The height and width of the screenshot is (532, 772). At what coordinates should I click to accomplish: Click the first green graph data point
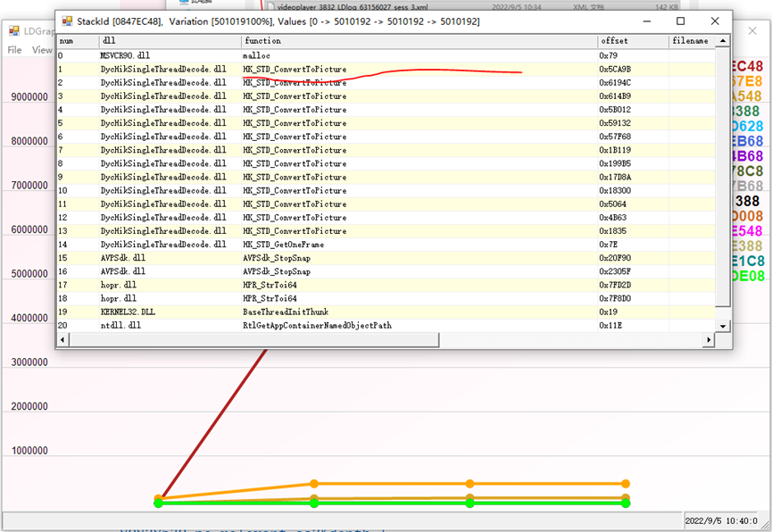(x=158, y=503)
